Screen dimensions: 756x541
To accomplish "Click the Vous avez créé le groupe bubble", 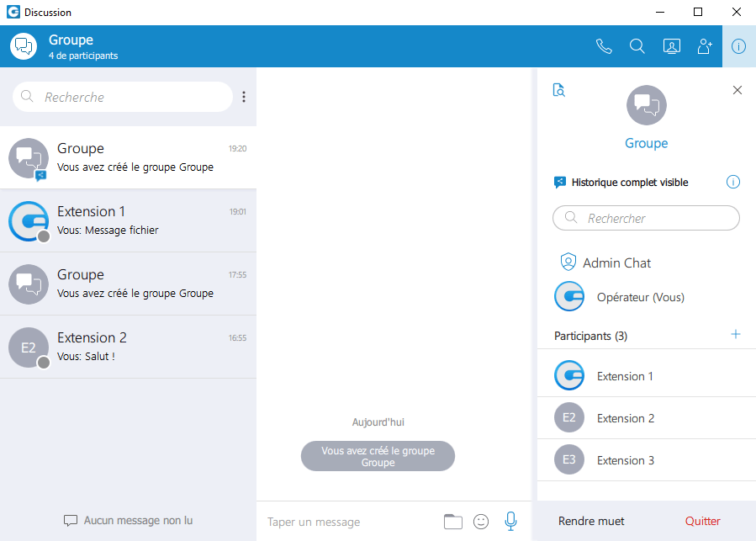I will click(378, 456).
